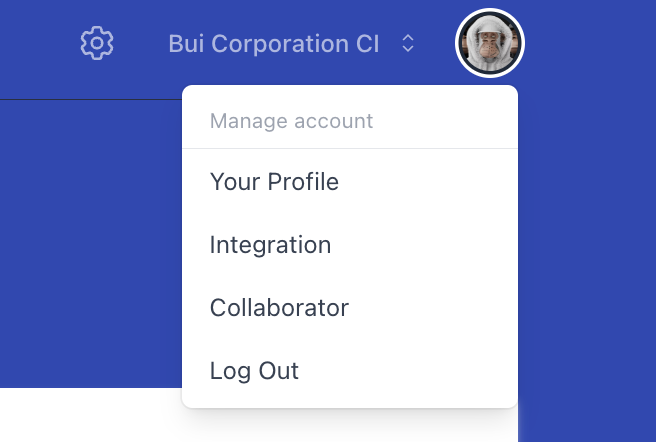Image resolution: width=656 pixels, height=442 pixels.
Task: Click the cog icon in header
Action: click(97, 44)
